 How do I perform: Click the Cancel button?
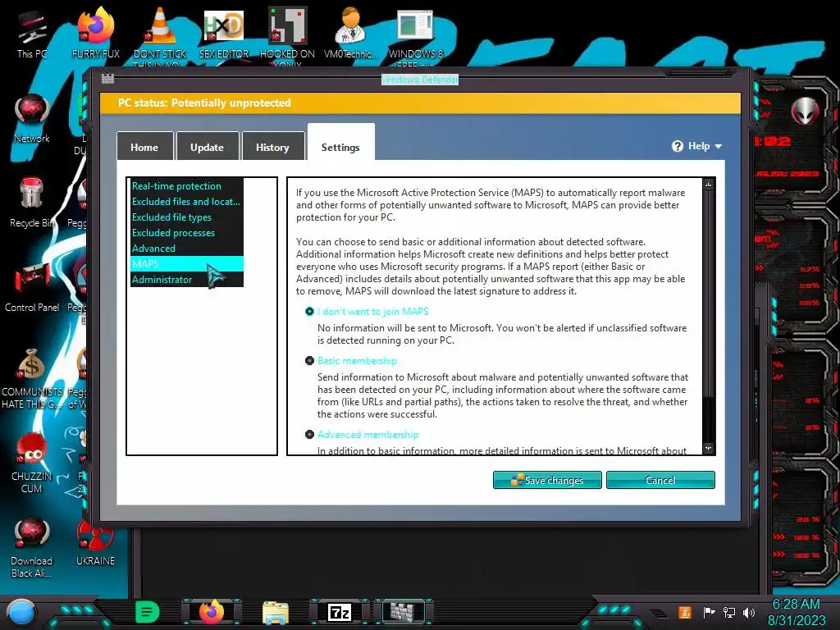pos(660,480)
